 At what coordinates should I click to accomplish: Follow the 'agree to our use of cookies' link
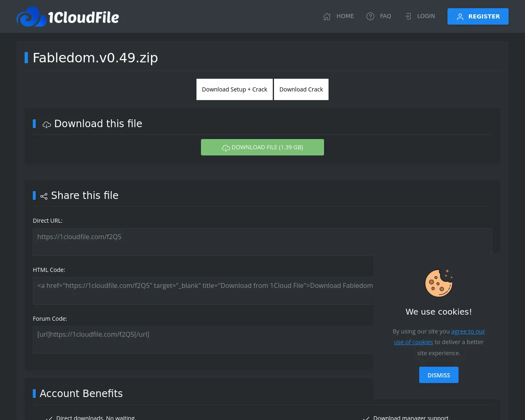[x=468, y=331]
